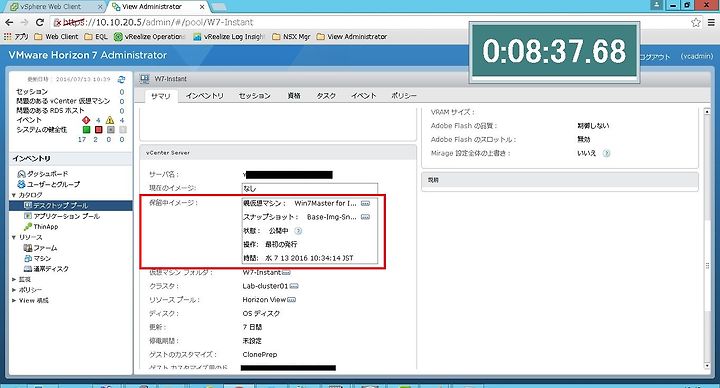Open Dashboard (ダッシュボード) in inventory
This screenshot has width=720, height=388.
click(43, 174)
